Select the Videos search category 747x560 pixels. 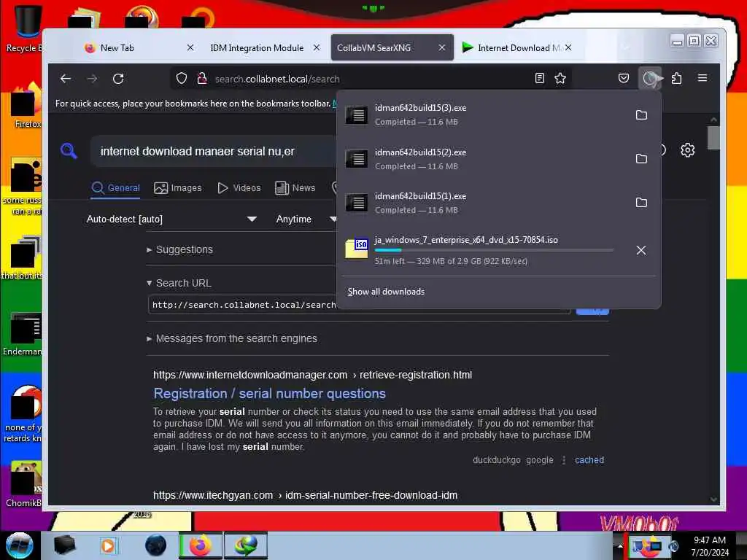(x=239, y=188)
